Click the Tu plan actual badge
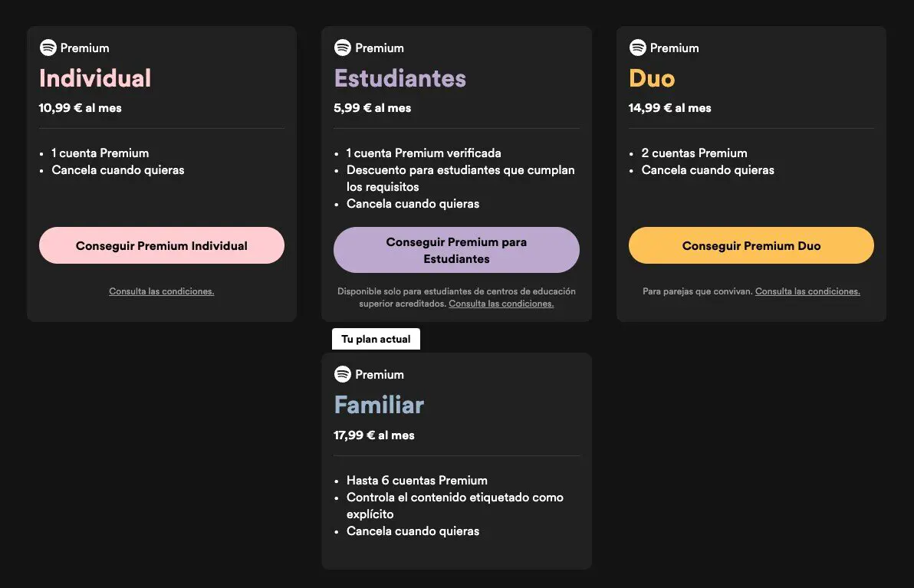Image resolution: width=914 pixels, height=588 pixels. point(376,339)
